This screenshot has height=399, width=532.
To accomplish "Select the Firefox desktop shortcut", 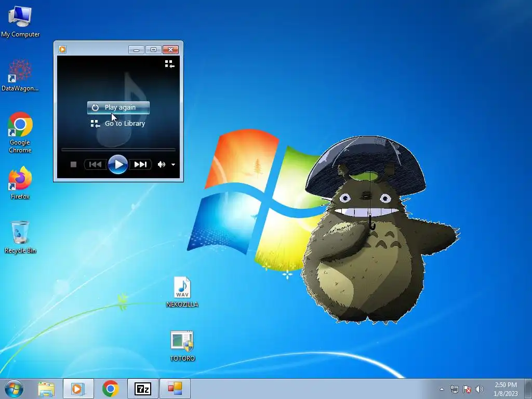I will point(20,182).
